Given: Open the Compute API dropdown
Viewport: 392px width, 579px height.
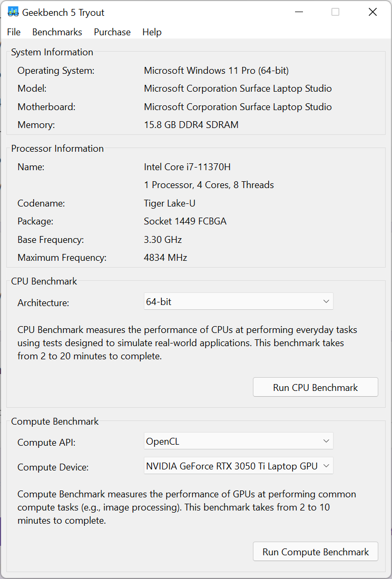Looking at the screenshot, I should coord(238,440).
